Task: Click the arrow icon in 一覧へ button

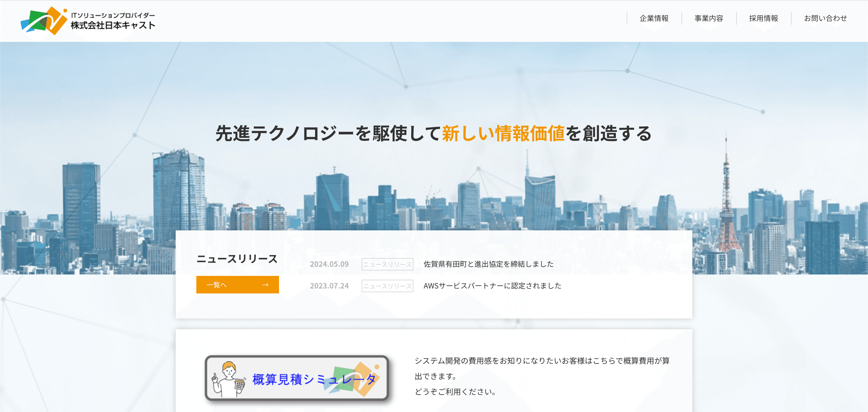Action: tap(265, 285)
